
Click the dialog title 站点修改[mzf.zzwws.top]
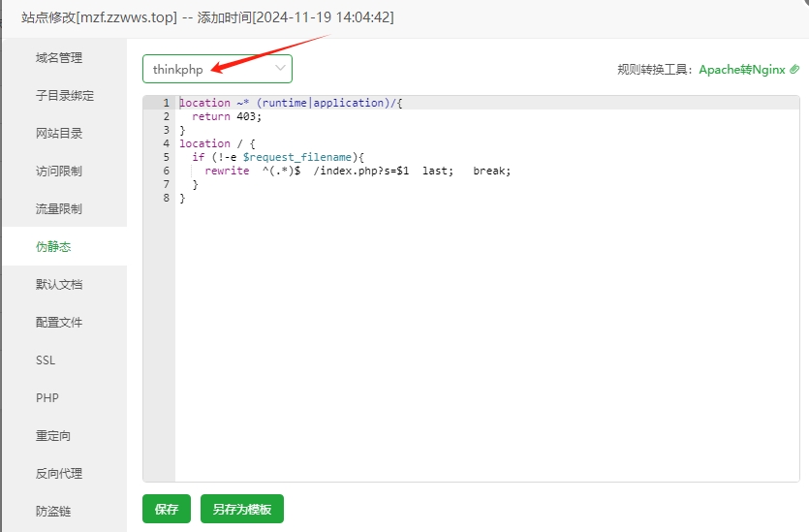(99, 17)
